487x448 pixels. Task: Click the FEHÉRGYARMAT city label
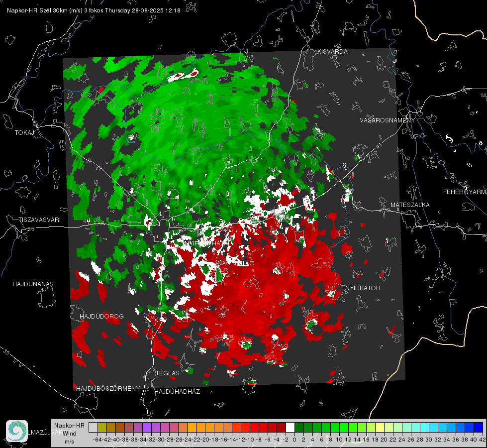[465, 192]
